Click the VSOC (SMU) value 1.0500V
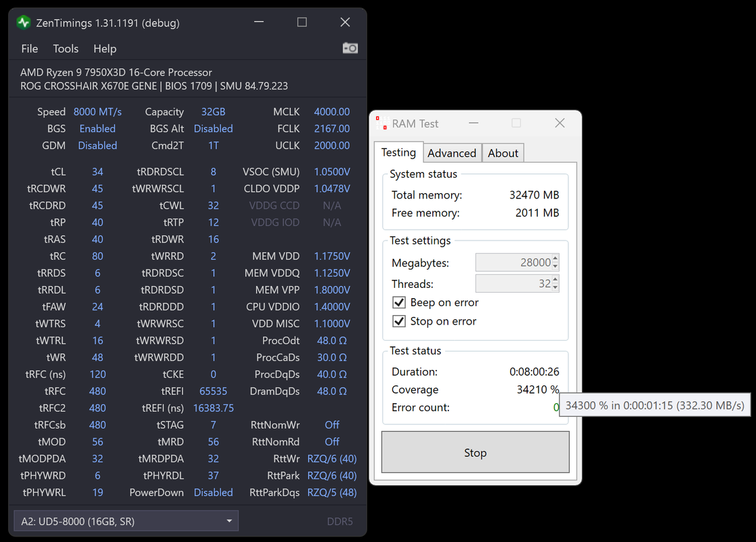Image resolution: width=756 pixels, height=542 pixels. point(332,172)
